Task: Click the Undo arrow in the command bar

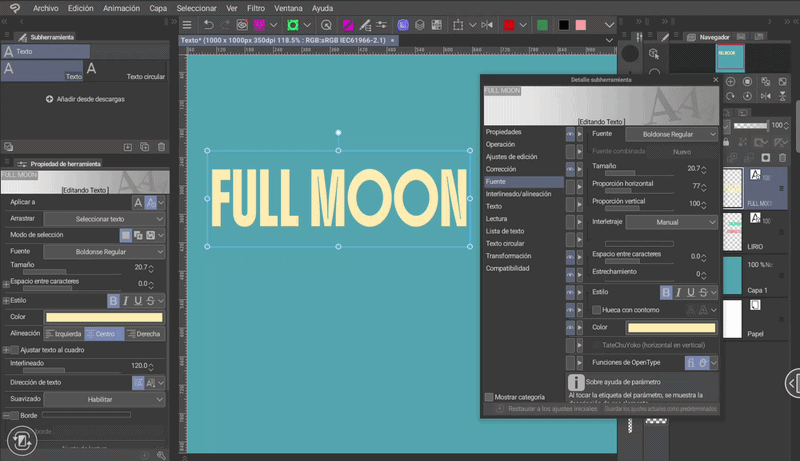Action: 208,24
